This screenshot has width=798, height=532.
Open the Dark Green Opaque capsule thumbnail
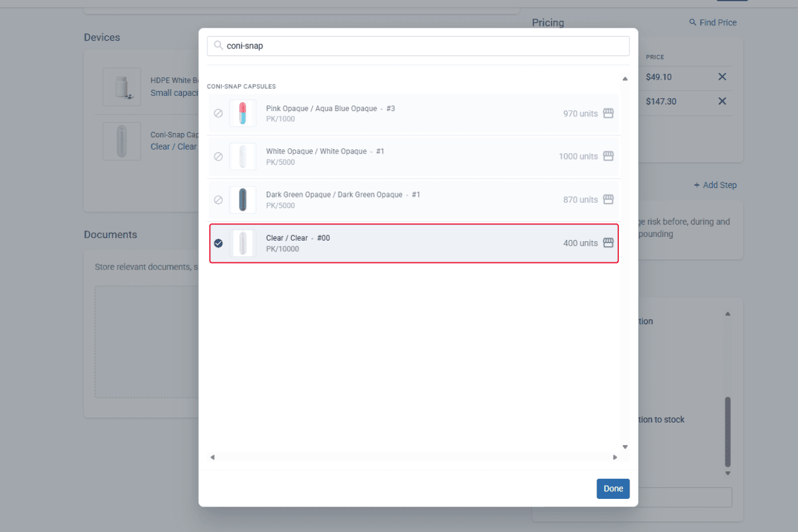click(242, 200)
